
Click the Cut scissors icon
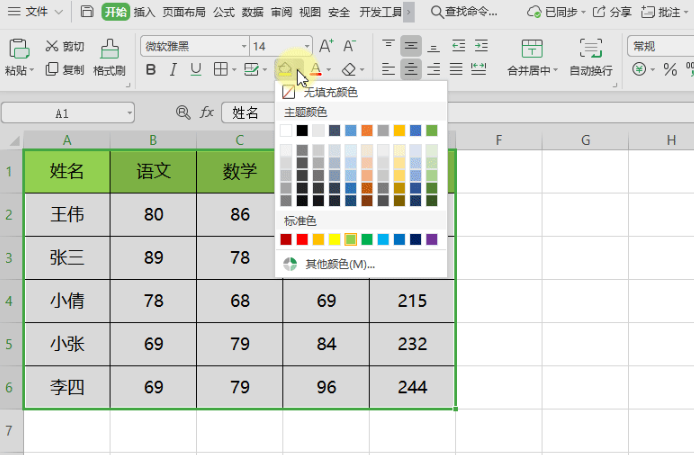[52, 46]
